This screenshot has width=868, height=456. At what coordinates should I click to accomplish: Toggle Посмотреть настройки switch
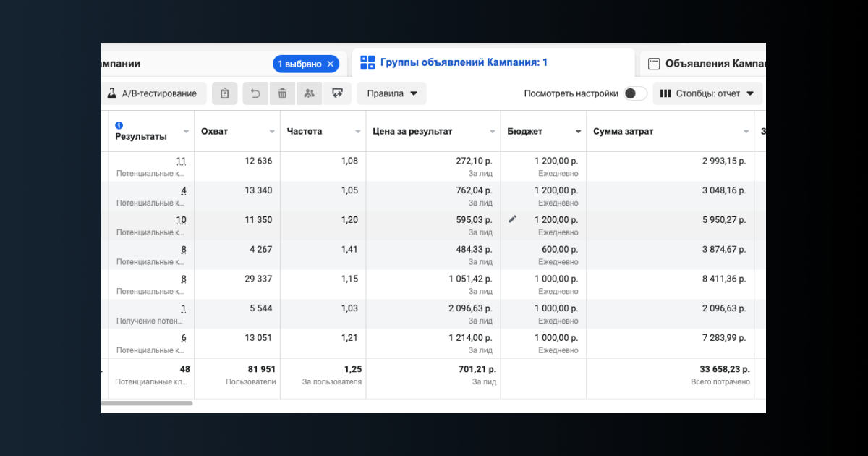click(635, 93)
